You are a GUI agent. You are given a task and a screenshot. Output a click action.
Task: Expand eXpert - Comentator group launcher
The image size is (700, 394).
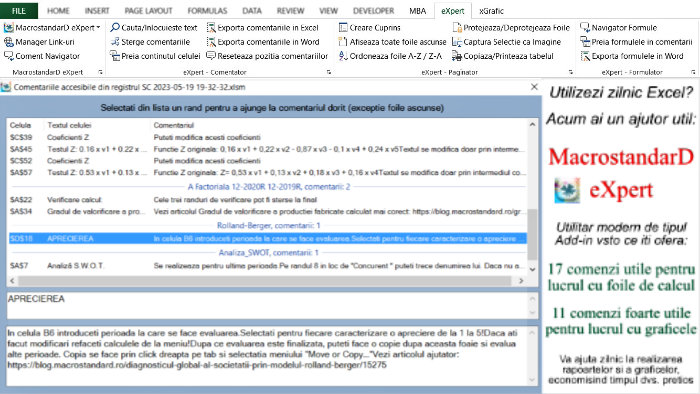pos(329,72)
